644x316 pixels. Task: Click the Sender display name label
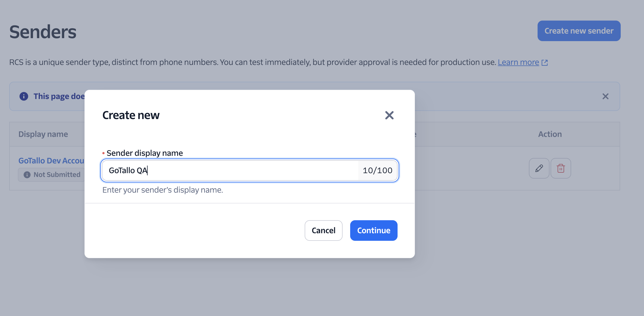[x=145, y=153]
